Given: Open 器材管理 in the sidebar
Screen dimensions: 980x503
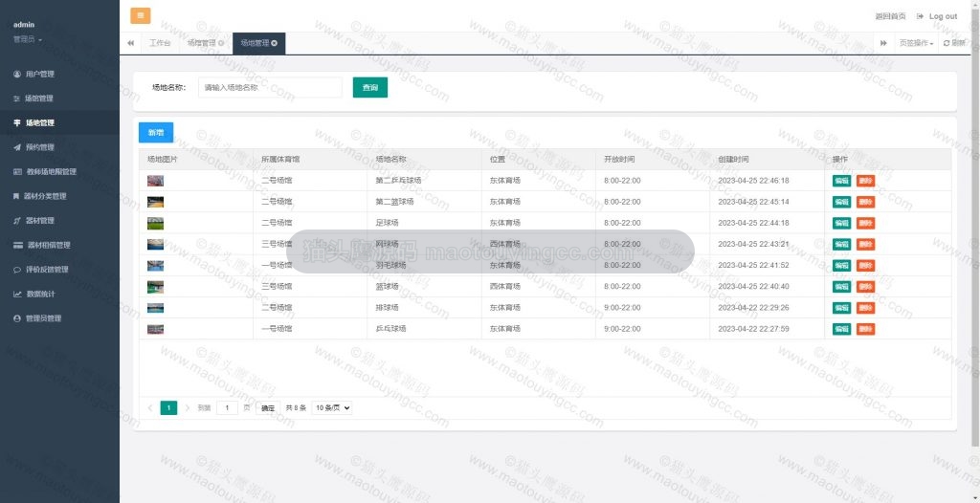Looking at the screenshot, I should click(x=59, y=220).
